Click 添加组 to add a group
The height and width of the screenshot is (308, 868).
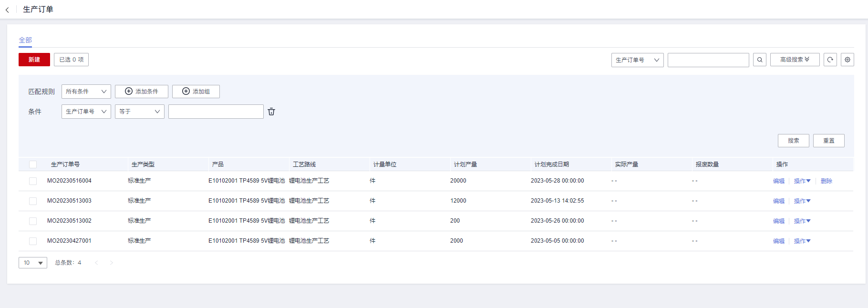[196, 92]
